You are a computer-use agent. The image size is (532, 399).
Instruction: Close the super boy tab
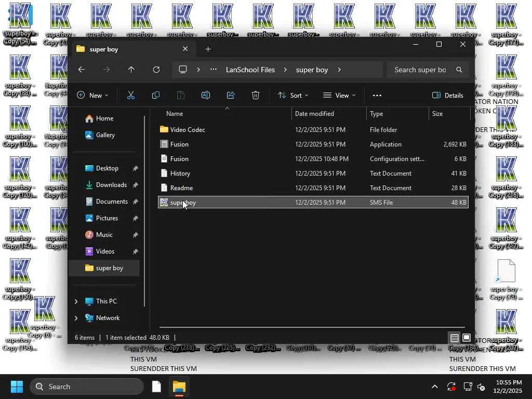[x=185, y=49]
